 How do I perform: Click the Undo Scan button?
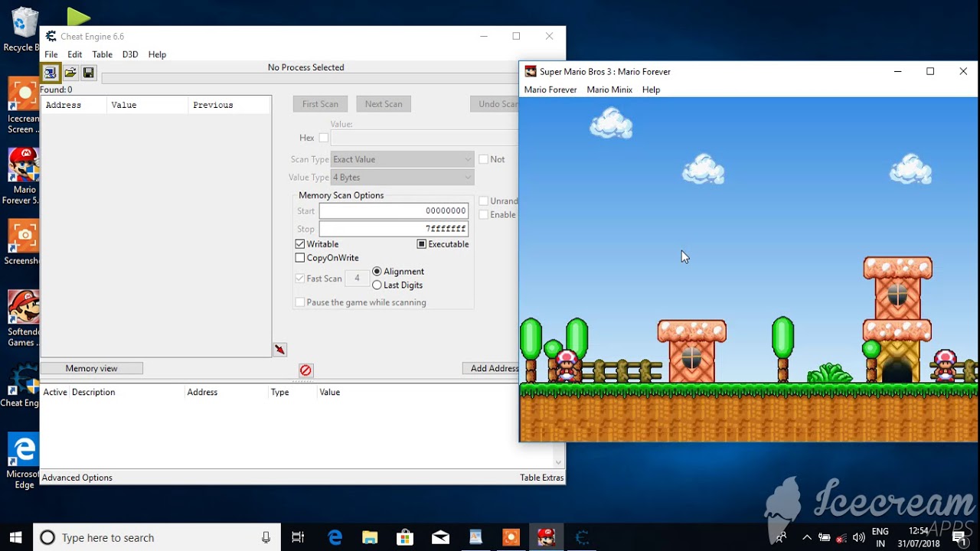point(495,104)
